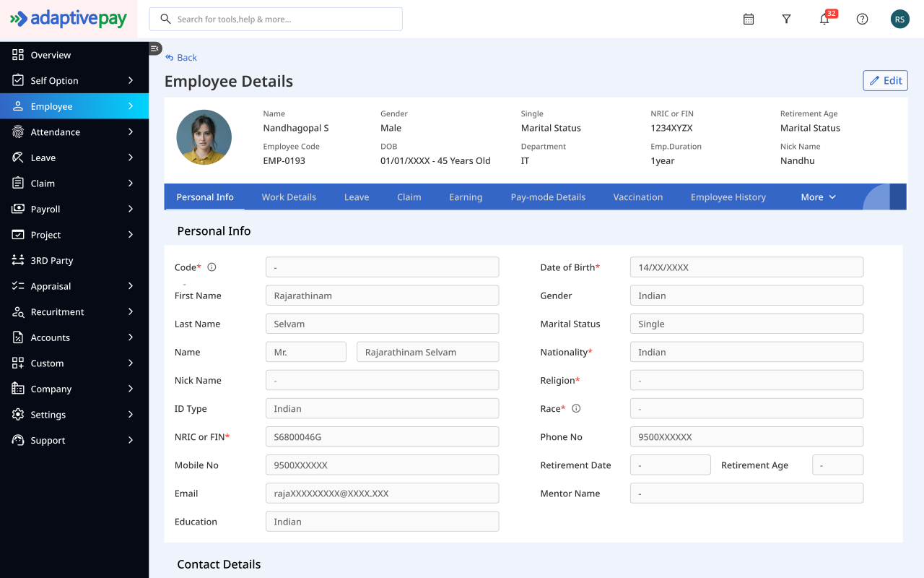
Task: Switch to the Leave tab
Action: click(357, 197)
